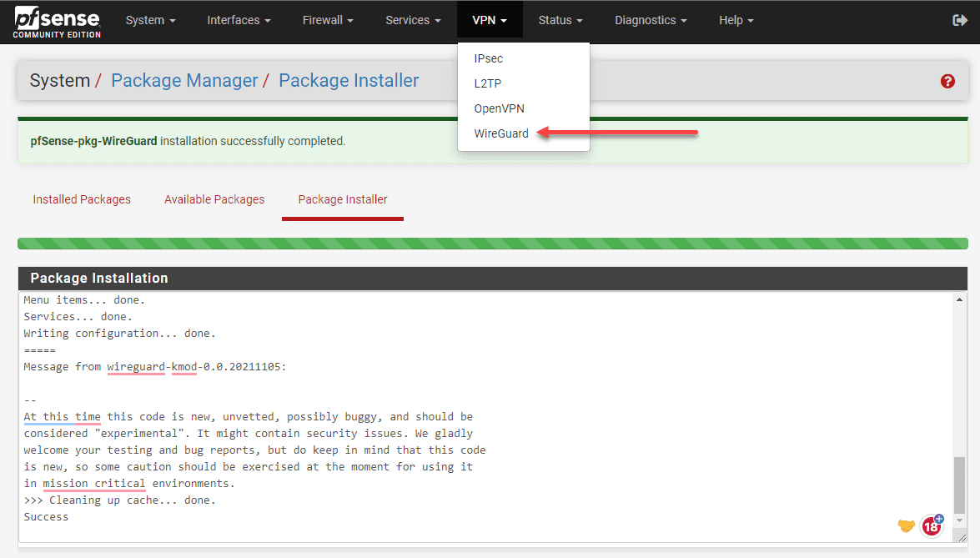Open the Interfaces dropdown menu
This screenshot has width=980, height=558.
point(239,21)
